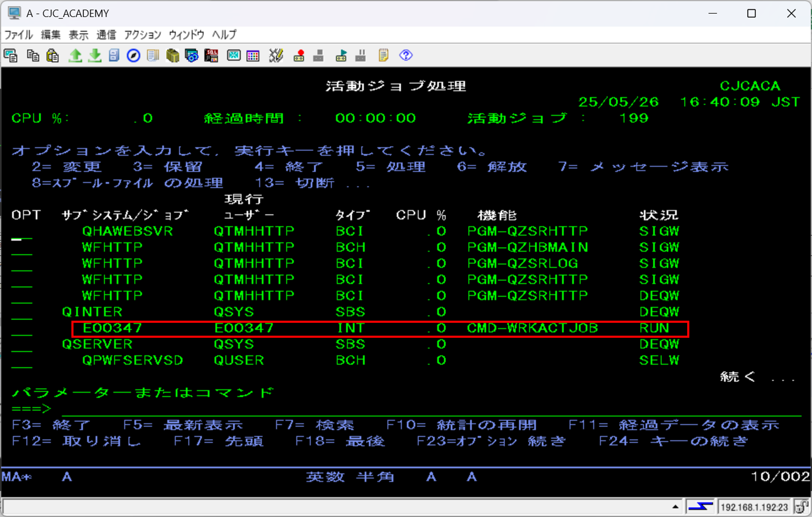The image size is (812, 517).
Task: Open the SQL scripts toolbar icon
Action: [211, 55]
